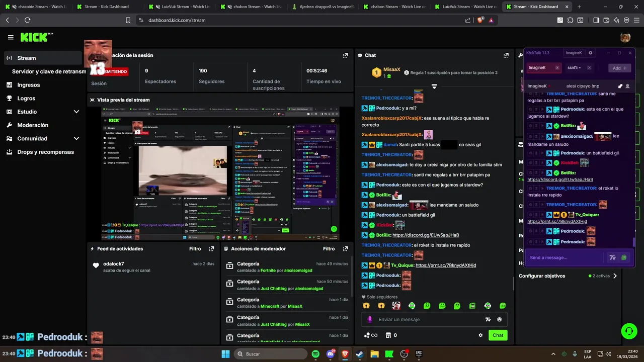
Task: Click the green Chat send button
Action: pyautogui.click(x=498, y=335)
